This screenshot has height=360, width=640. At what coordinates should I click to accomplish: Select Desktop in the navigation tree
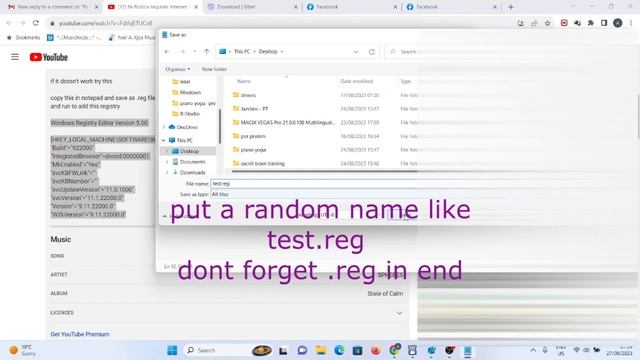pos(189,151)
